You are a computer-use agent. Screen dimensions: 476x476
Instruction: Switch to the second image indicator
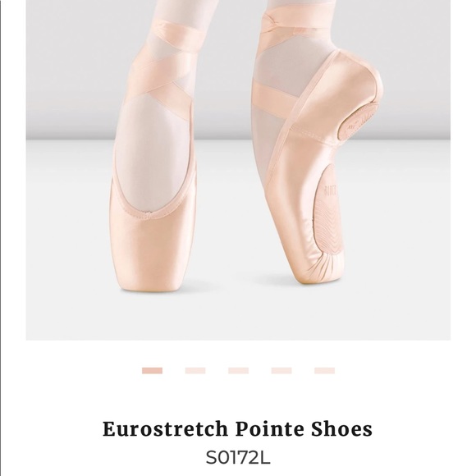195,370
